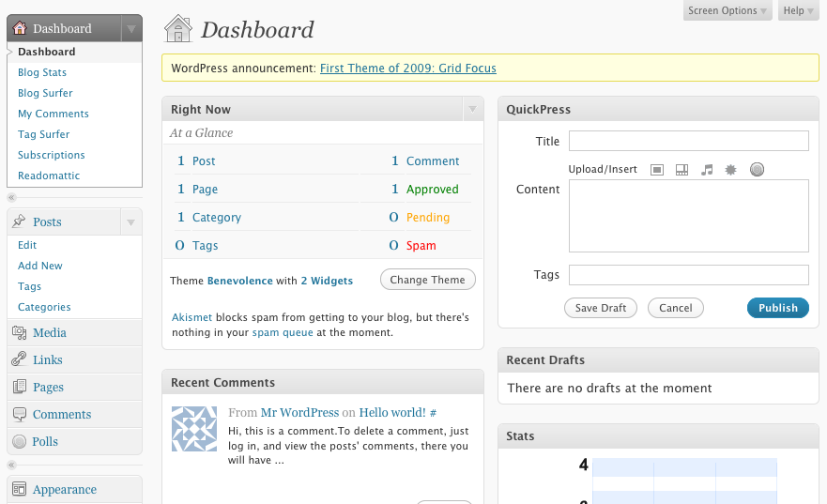
Task: Focus the QuickPress Tags field
Action: tap(689, 275)
